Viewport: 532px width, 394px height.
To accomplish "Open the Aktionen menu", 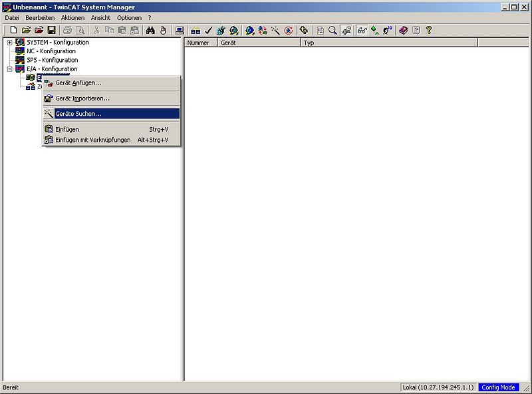I will [x=72, y=18].
